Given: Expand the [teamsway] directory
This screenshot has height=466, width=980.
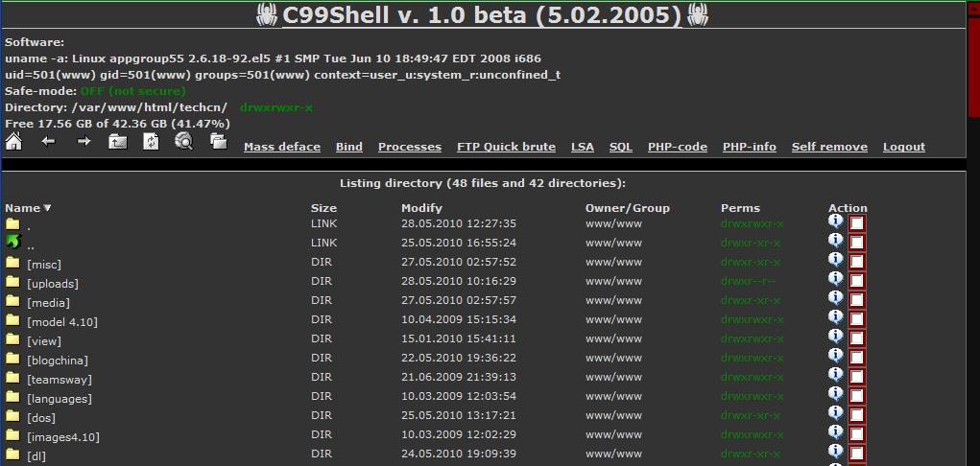Looking at the screenshot, I should click(x=60, y=379).
